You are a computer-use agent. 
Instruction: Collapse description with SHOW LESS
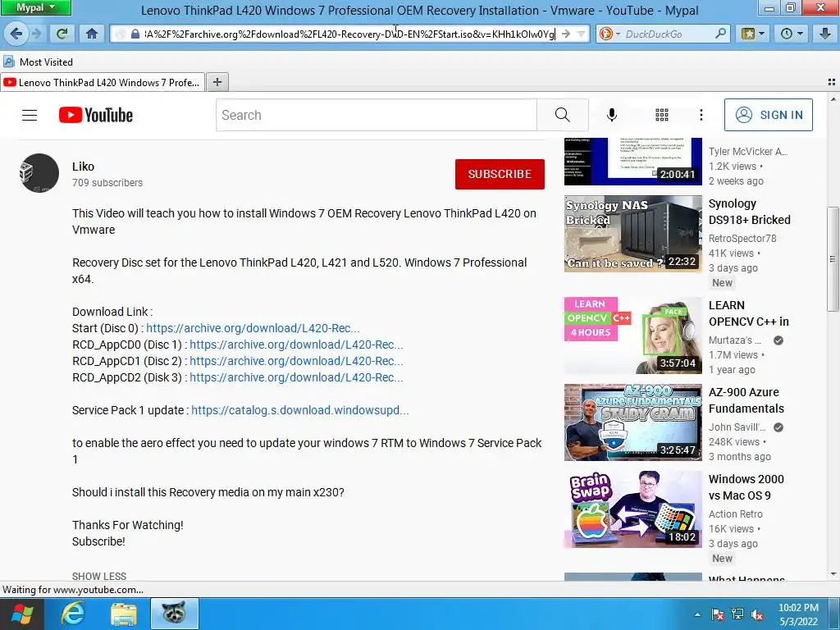[99, 576]
